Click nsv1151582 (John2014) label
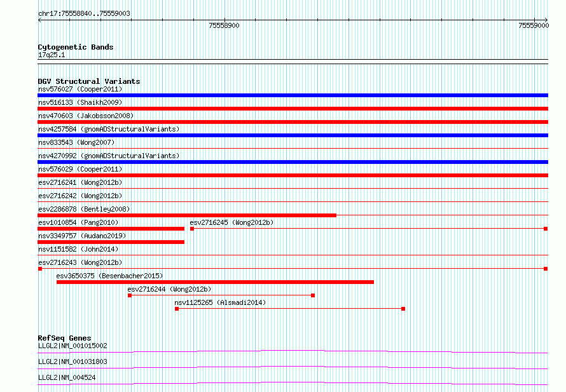 point(78,249)
